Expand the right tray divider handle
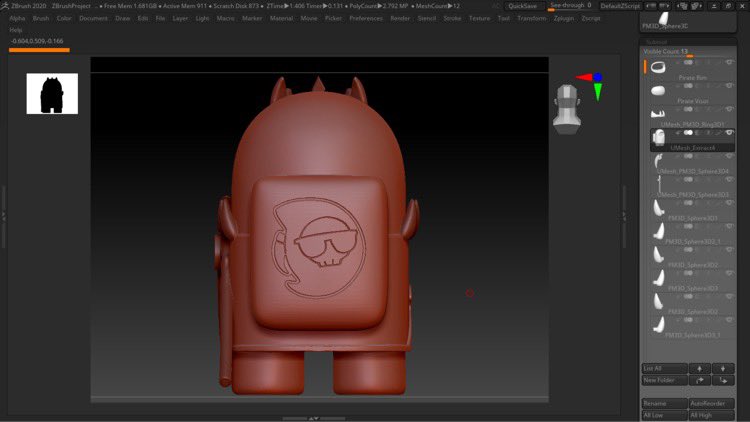 (624, 216)
